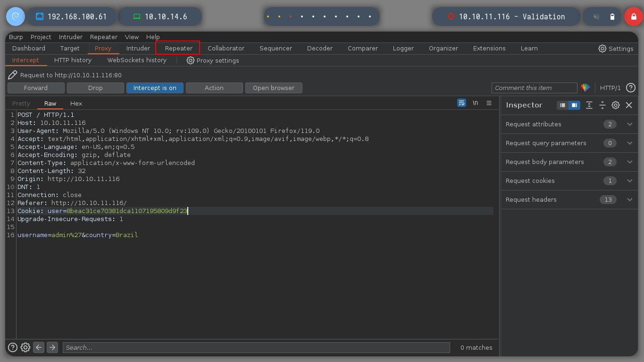Click the Cookie header line in request
Viewport: 644px width, 362px height.
[x=102, y=211]
